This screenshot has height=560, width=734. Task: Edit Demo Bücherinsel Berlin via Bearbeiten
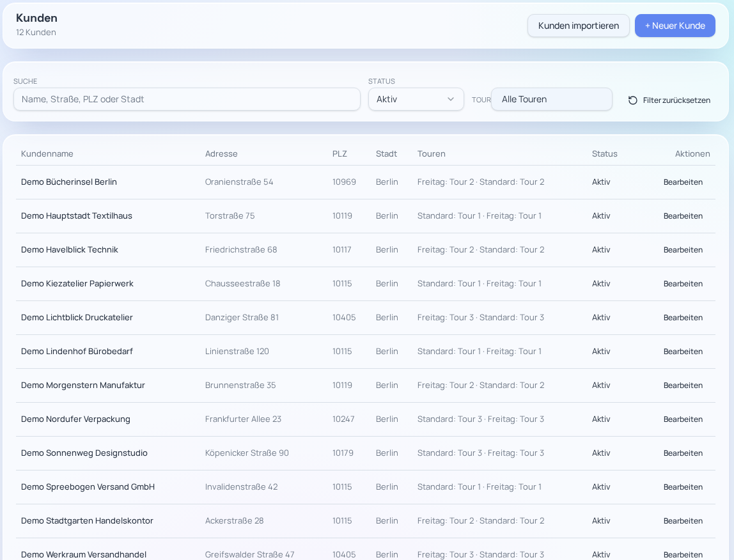point(682,182)
